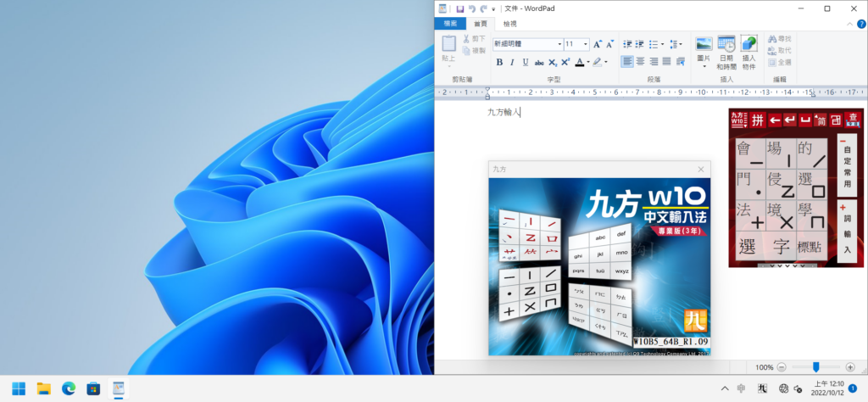Open Microsoft Edge from taskbar
The image size is (868, 402).
[69, 388]
